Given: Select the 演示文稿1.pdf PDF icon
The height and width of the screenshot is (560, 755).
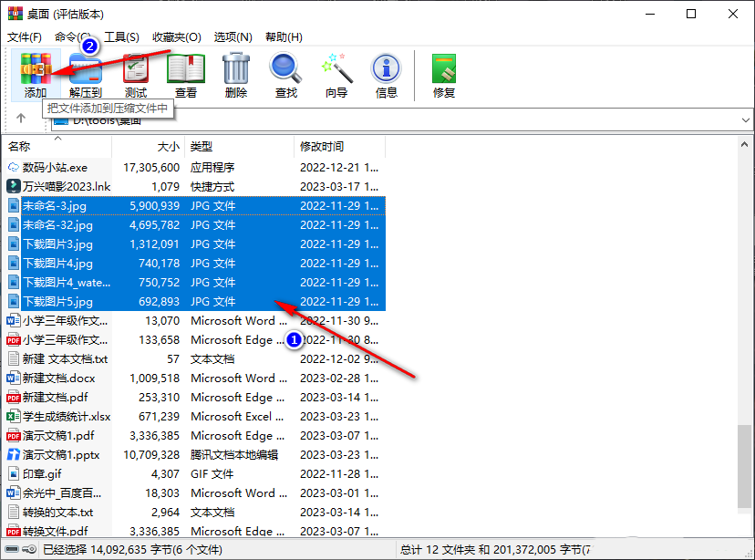Looking at the screenshot, I should [14, 436].
